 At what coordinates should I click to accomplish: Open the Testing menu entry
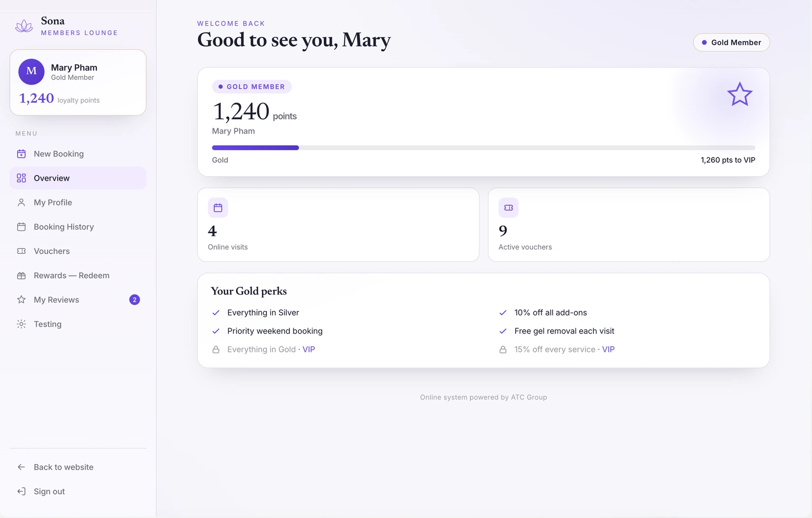point(78,324)
